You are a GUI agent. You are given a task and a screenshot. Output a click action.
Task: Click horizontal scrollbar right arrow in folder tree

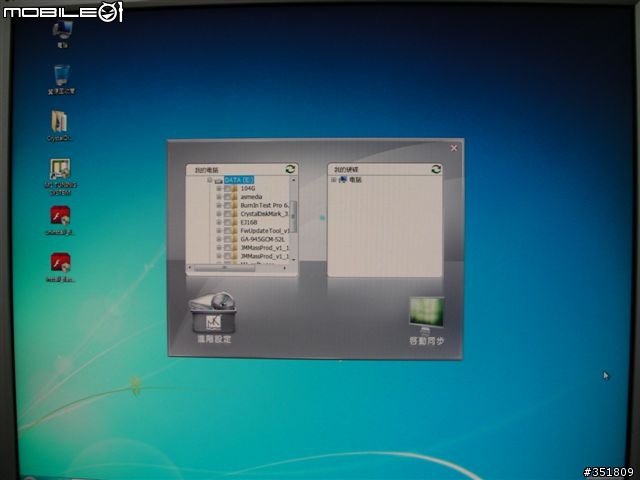pos(285,268)
